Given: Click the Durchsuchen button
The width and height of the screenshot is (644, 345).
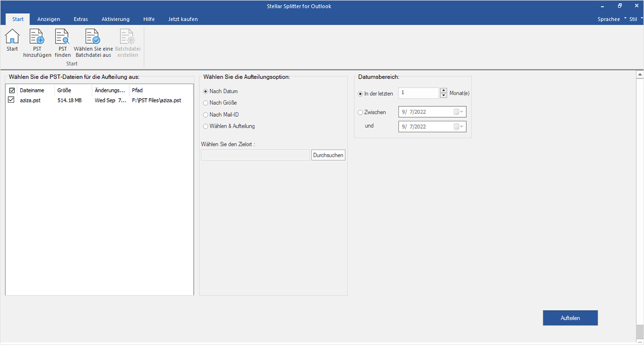Looking at the screenshot, I should (x=329, y=155).
